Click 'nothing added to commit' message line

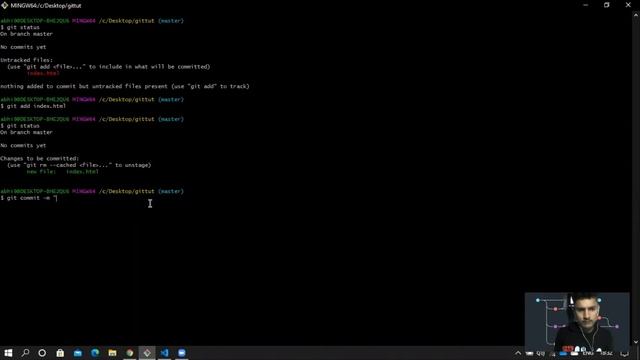point(124,87)
